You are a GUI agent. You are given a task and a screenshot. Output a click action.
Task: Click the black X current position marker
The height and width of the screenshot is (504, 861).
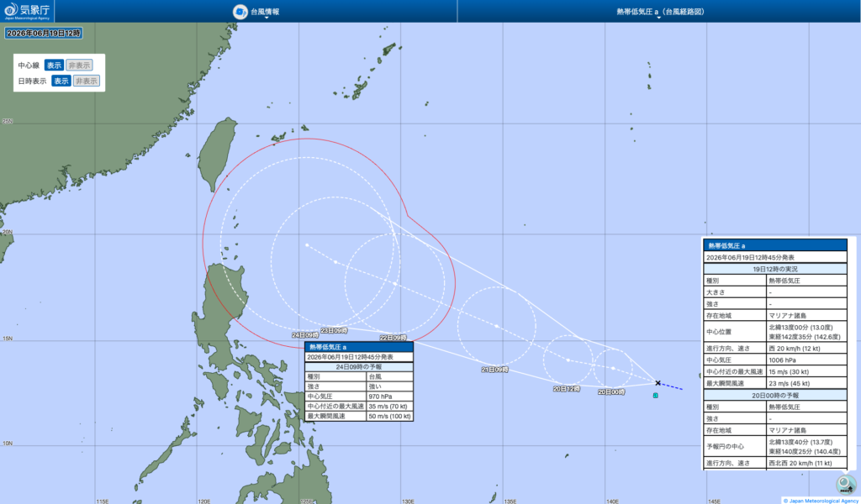coord(658,383)
